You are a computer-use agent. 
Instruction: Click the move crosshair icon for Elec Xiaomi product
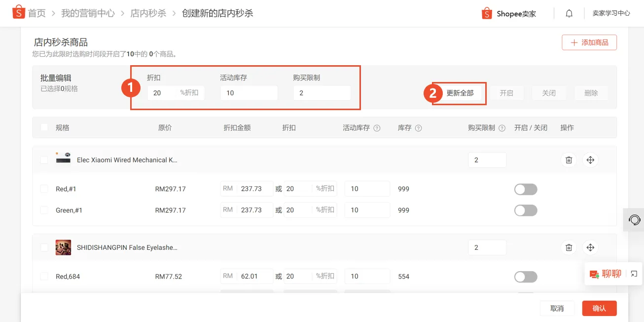[x=590, y=160]
